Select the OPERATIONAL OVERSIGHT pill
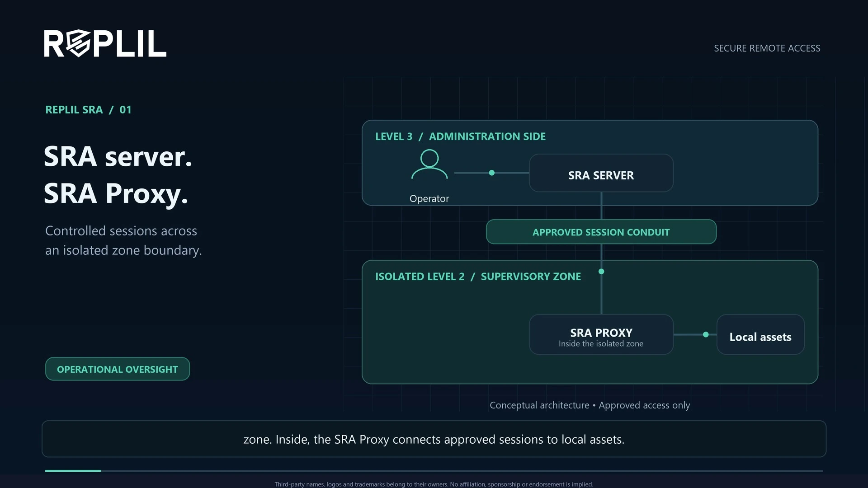 coord(118,369)
